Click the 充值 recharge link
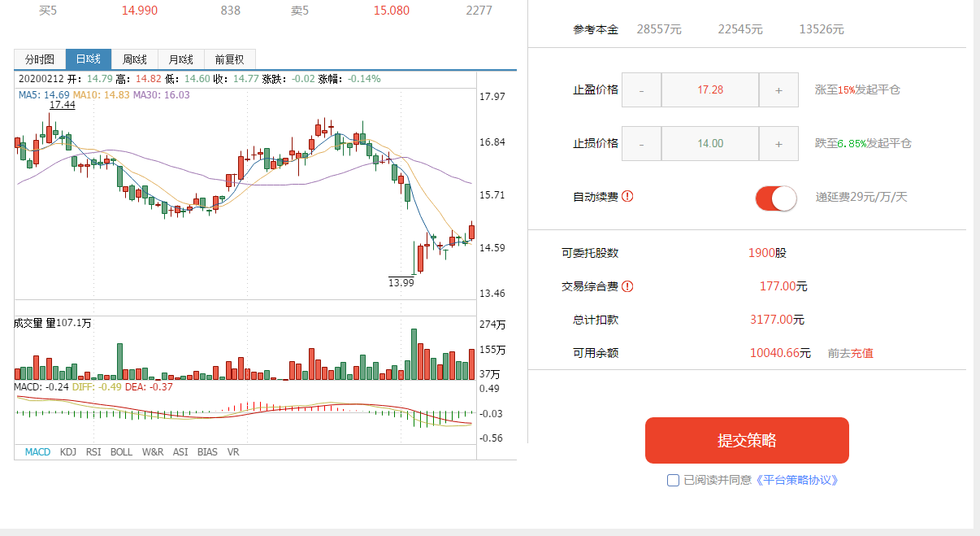The image size is (980, 536). pos(862,353)
